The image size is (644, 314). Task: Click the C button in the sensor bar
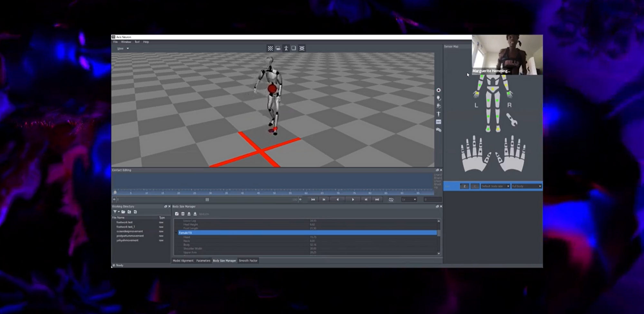pos(475,186)
